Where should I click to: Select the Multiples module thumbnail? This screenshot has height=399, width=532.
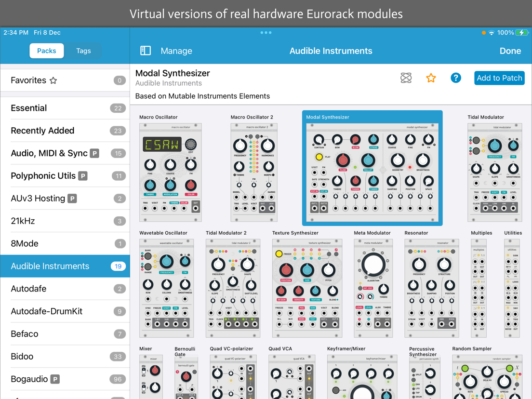pos(479,288)
